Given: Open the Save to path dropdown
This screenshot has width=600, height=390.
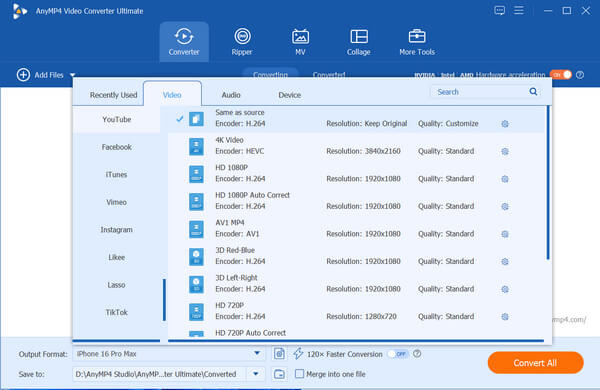Looking at the screenshot, I should [256, 374].
